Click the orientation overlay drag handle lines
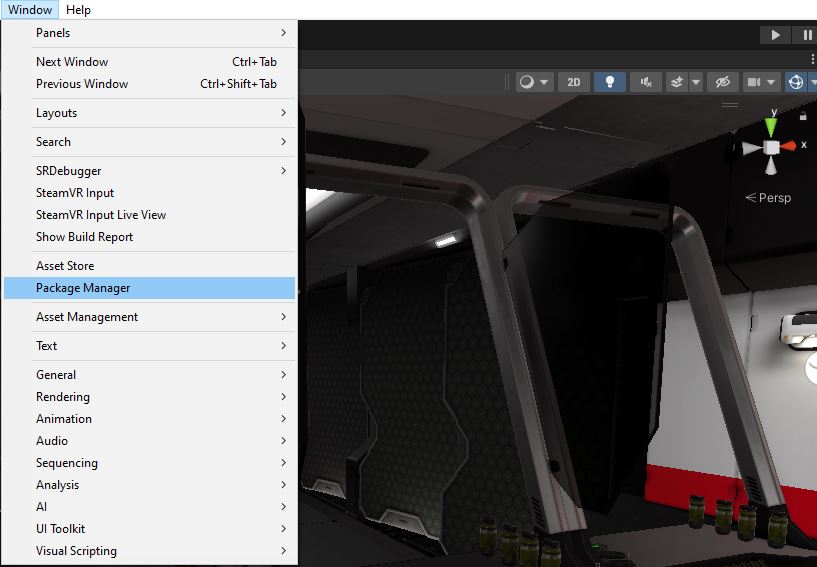The image size is (817, 567). click(x=729, y=105)
